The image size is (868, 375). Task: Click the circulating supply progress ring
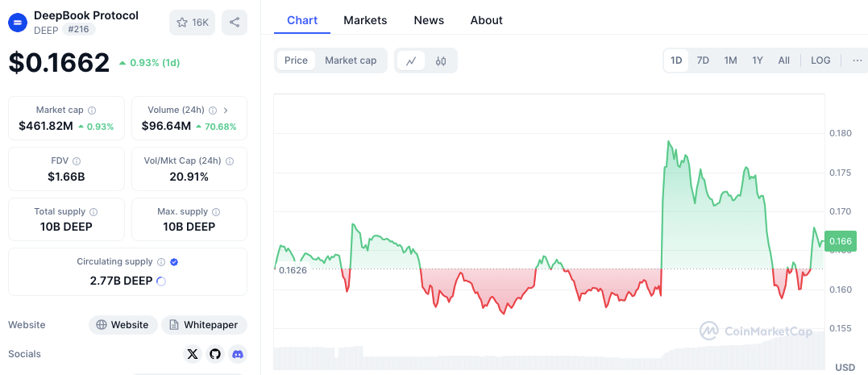tap(161, 281)
